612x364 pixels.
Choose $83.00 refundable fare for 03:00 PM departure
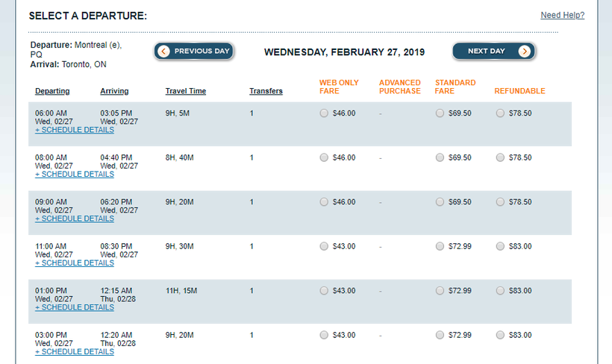tap(499, 336)
